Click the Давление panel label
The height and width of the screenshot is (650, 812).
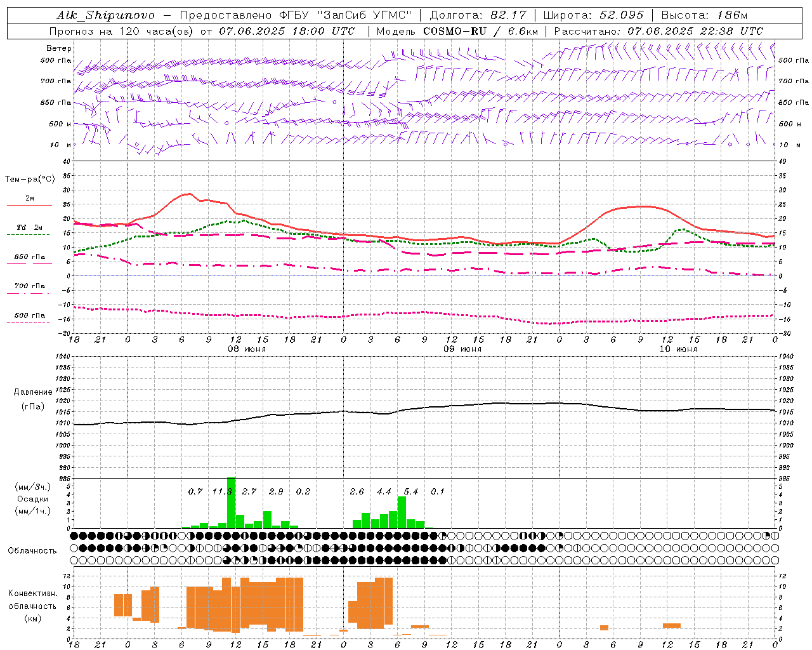coord(32,392)
